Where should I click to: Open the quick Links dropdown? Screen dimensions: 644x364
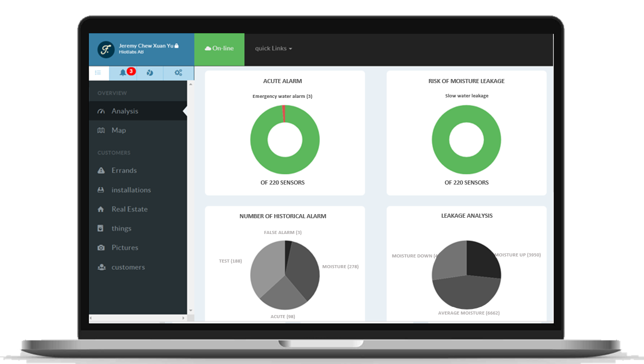274,48
